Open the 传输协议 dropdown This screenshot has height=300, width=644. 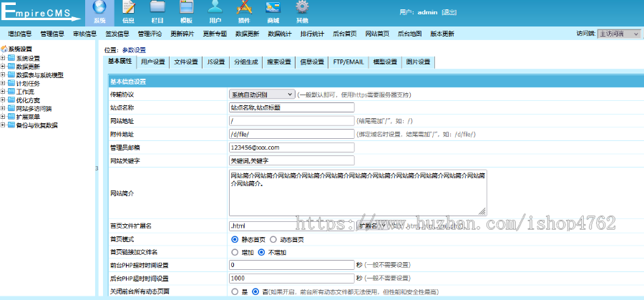[x=261, y=94]
